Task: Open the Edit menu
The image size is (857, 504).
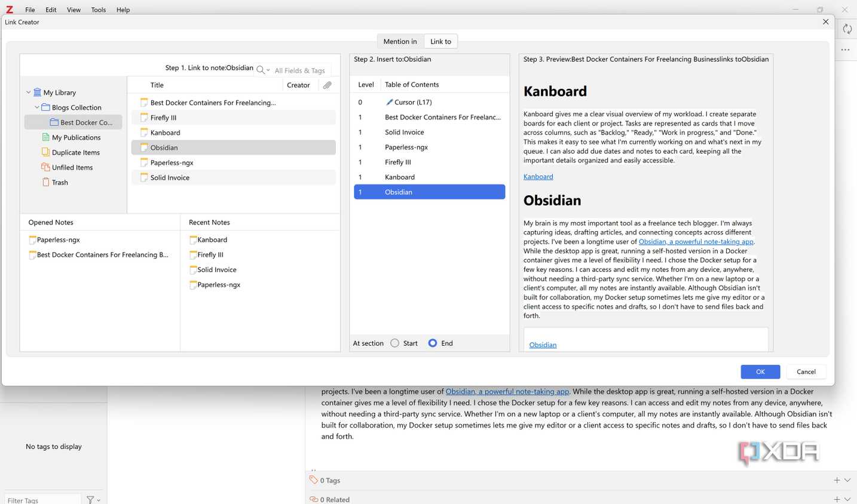Action: [51, 10]
